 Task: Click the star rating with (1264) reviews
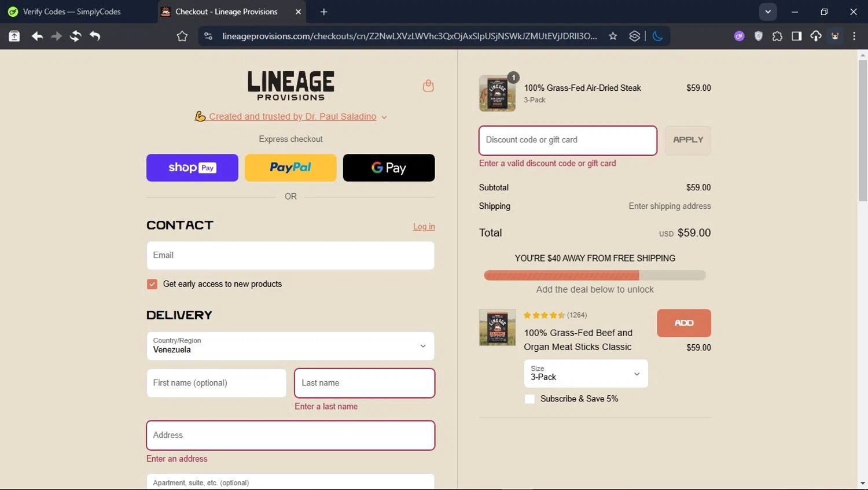coord(555,315)
